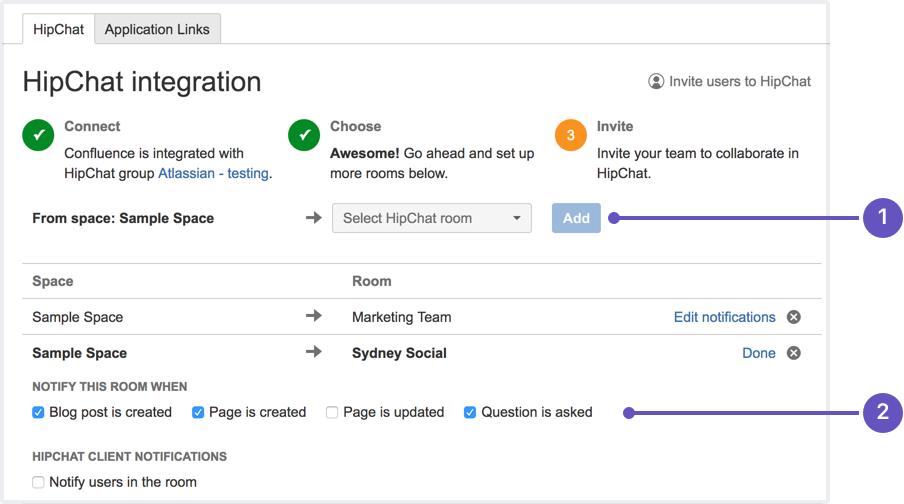Enable Notify users in the room
The height and width of the screenshot is (504, 904).
38,482
